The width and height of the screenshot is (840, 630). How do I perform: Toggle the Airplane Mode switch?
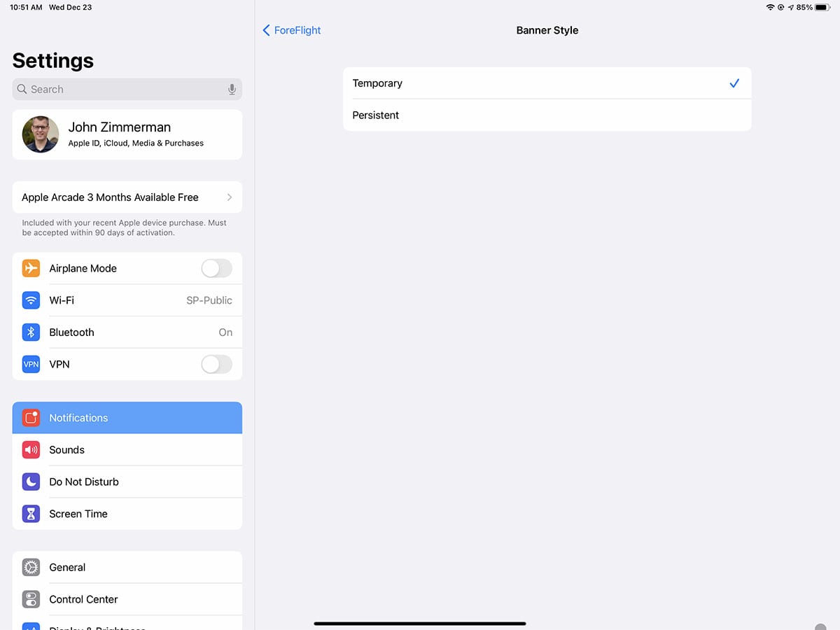tap(216, 268)
